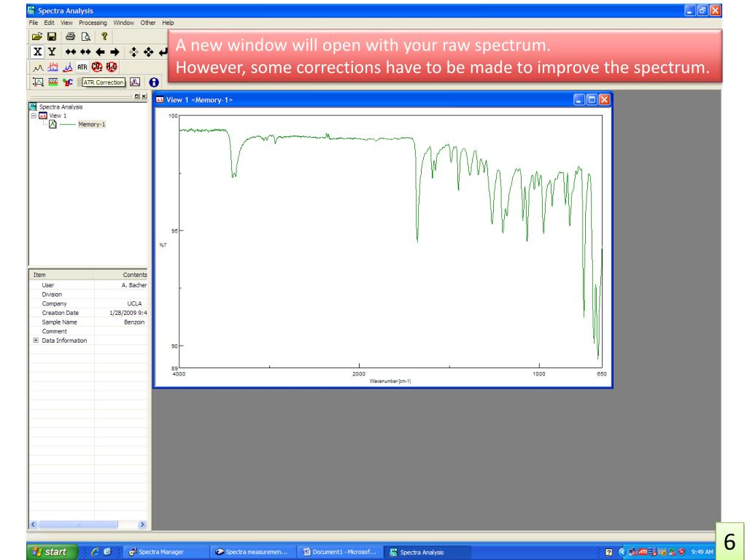The height and width of the screenshot is (560, 747).
Task: Print the spectrum using printer icon
Action: (x=71, y=36)
